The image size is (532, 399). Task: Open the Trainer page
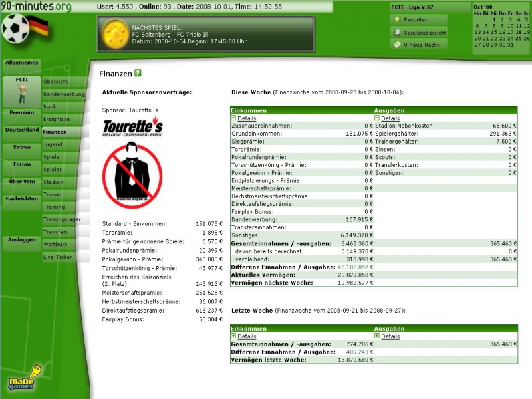click(65, 194)
